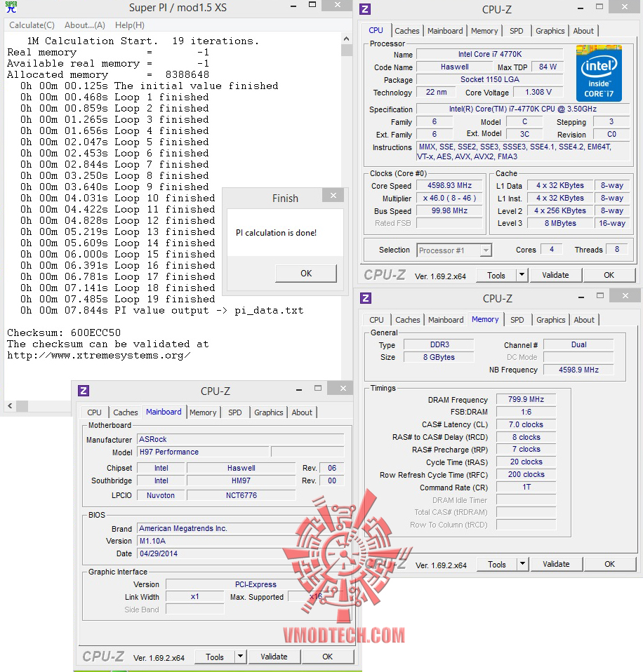Expand Tools dropdown arrow in Memory CPU-Z window
The image size is (643, 672).
click(522, 564)
